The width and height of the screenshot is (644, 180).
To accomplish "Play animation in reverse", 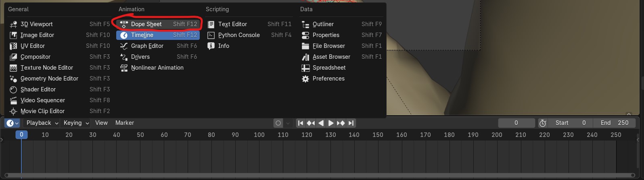I will tap(321, 123).
